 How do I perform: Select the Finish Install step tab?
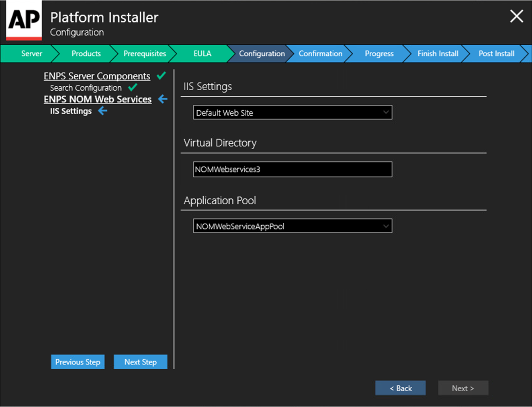[438, 53]
